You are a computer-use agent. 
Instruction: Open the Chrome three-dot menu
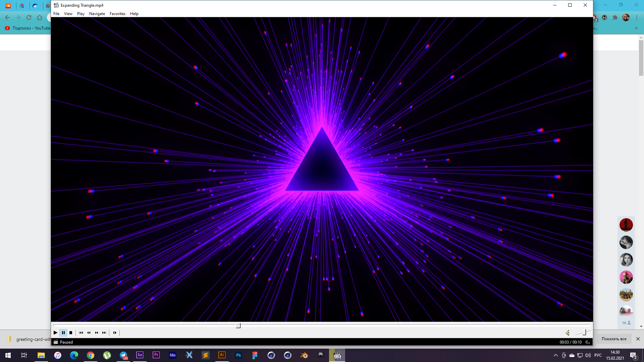(637, 17)
